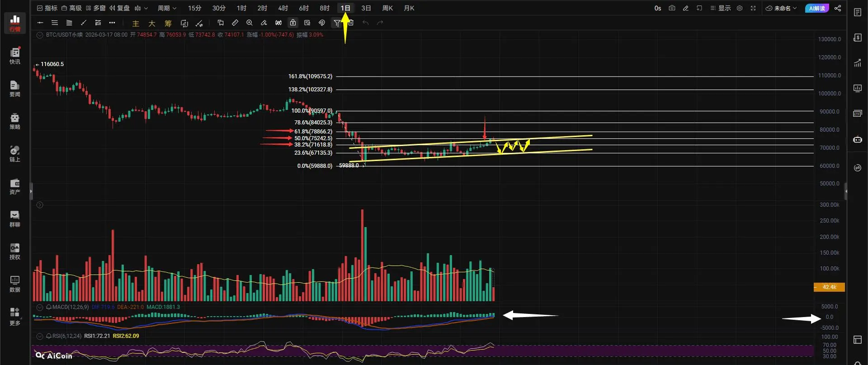Open the 多窗 multi-window button

pos(95,8)
